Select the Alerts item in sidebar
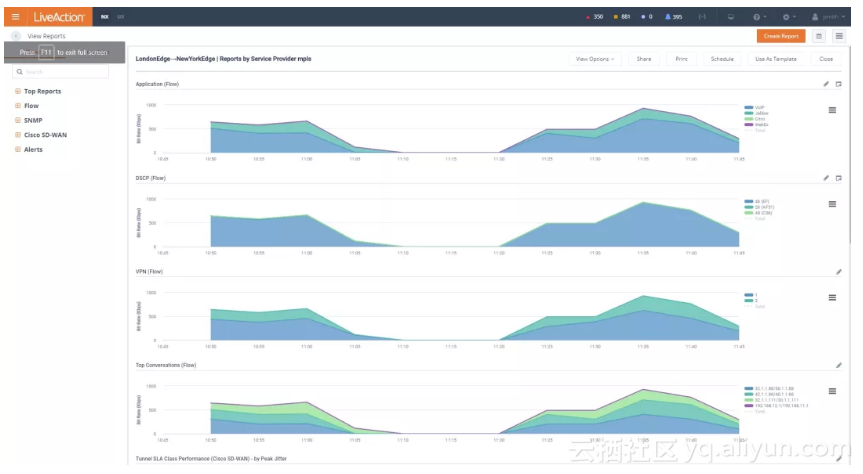Image resolution: width=863 pixels, height=474 pixels. coord(33,150)
